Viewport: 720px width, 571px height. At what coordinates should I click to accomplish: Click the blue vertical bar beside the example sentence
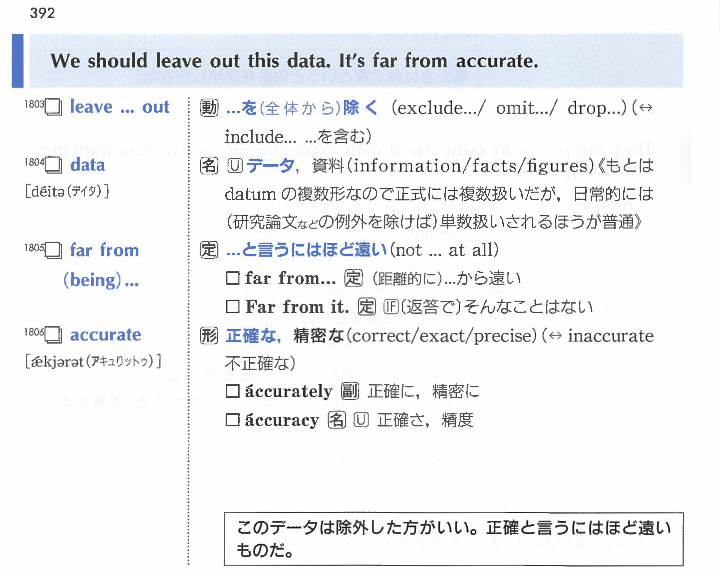point(17,61)
